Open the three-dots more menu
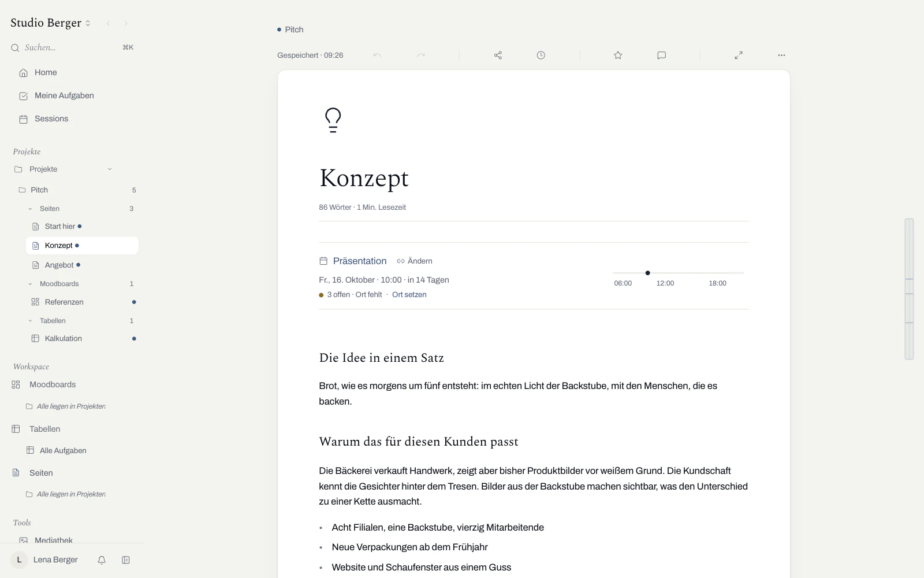The height and width of the screenshot is (578, 924). 781,55
